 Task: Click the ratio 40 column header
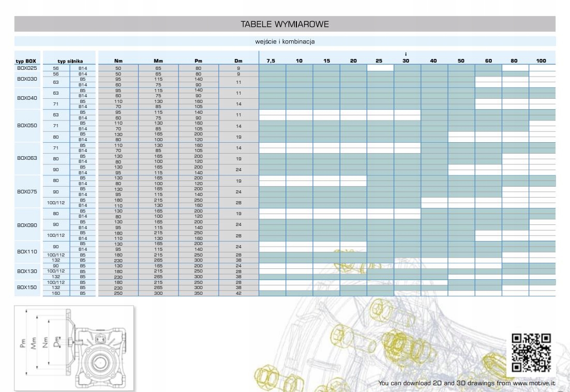coord(433,61)
